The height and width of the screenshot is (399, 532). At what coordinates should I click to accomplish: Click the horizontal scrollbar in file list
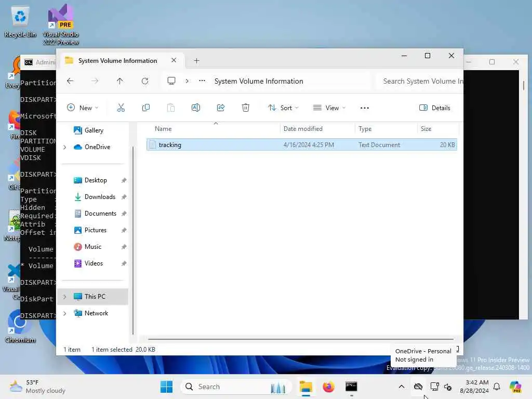301,339
